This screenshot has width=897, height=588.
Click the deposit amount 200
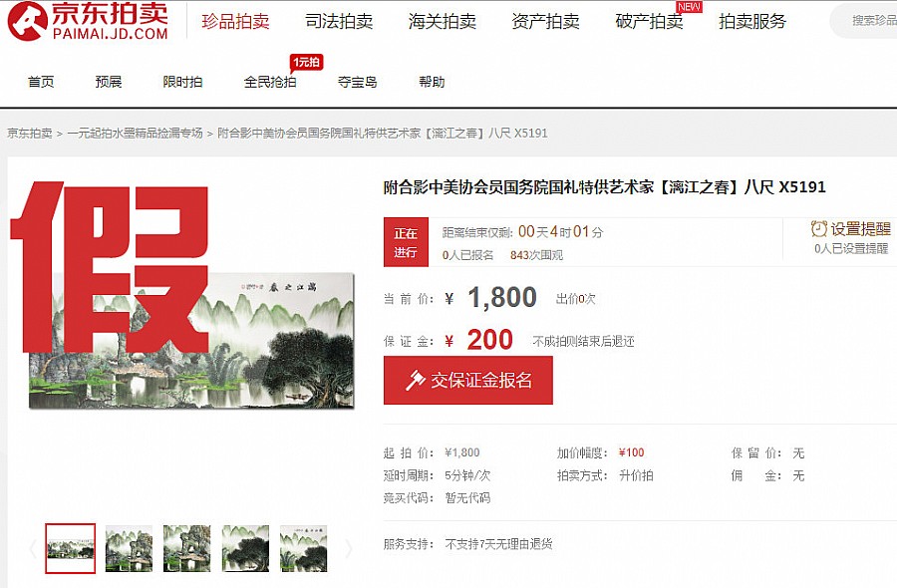[489, 340]
